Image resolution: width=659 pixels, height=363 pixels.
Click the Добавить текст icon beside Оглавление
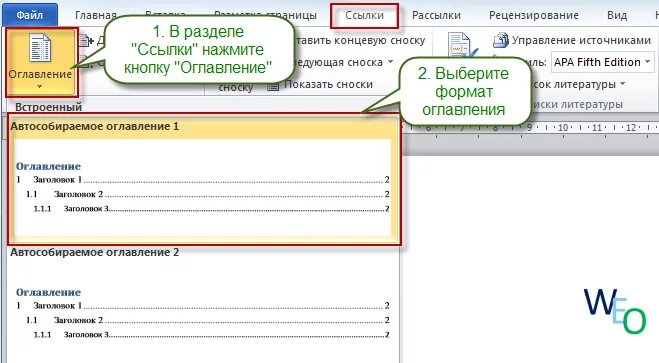click(87, 41)
